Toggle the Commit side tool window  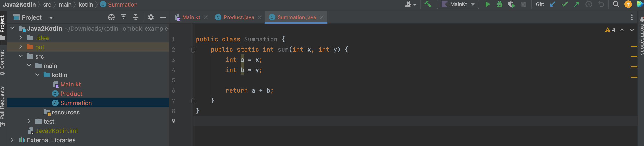click(x=3, y=63)
